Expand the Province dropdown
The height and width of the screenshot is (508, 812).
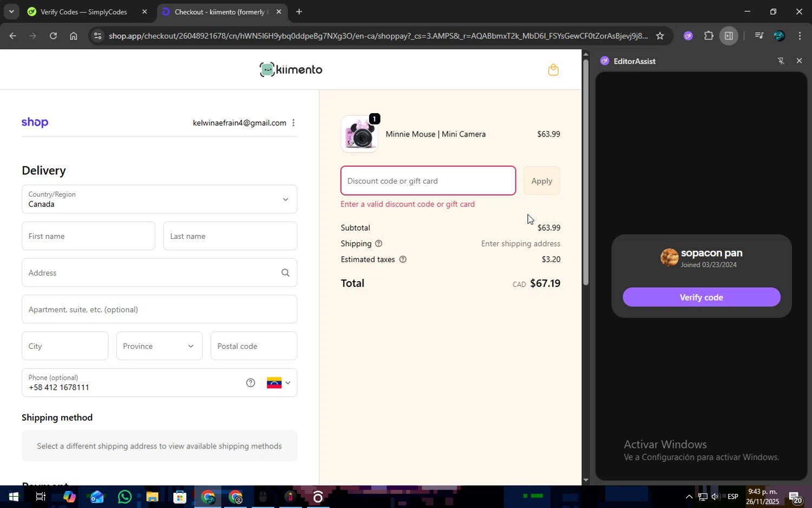pos(159,346)
